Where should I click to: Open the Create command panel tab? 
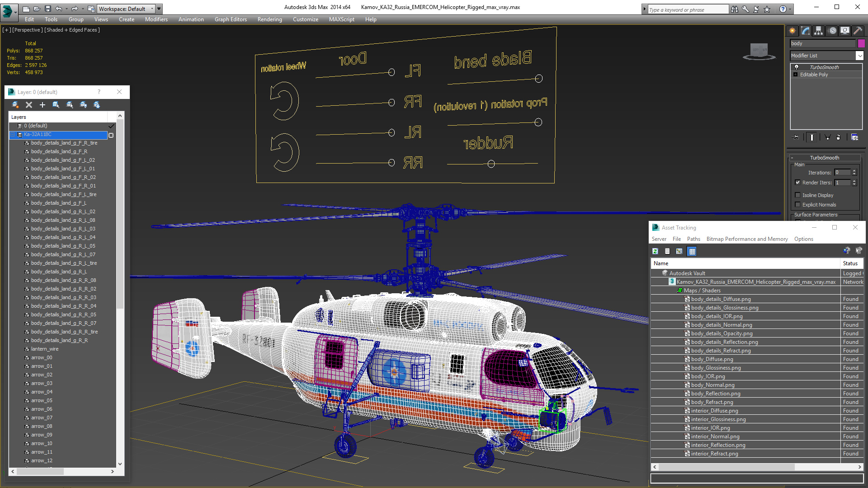793,31
